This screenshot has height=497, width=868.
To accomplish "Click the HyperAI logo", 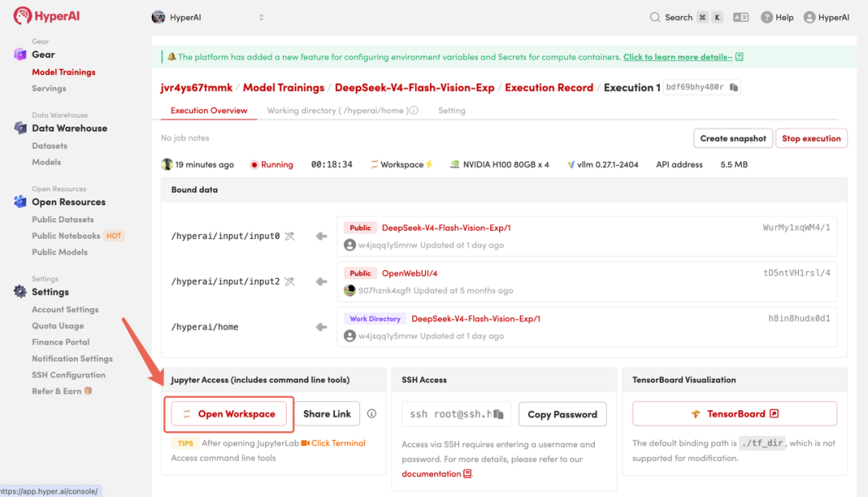I will coord(47,16).
